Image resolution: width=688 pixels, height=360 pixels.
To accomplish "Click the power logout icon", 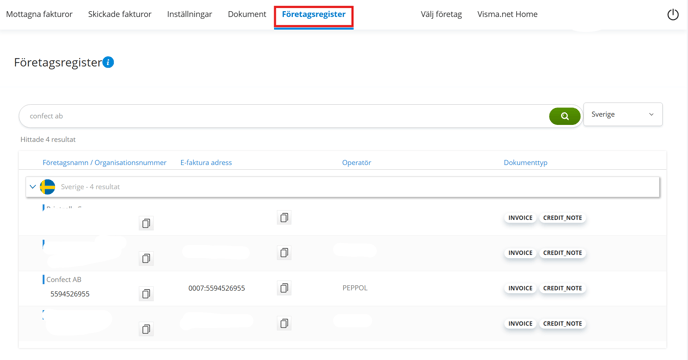I will 673,14.
